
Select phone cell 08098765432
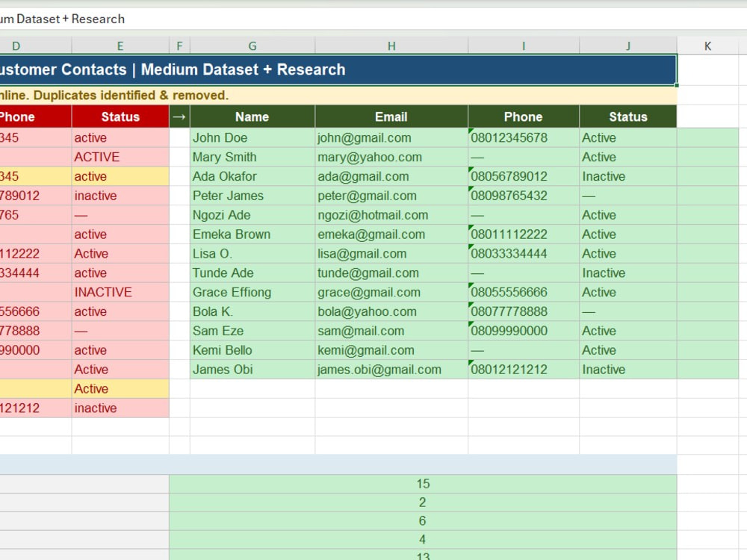click(524, 196)
